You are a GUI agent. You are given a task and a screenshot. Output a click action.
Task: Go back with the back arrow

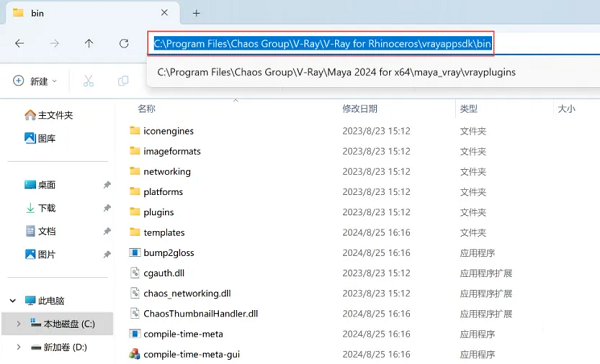point(20,44)
